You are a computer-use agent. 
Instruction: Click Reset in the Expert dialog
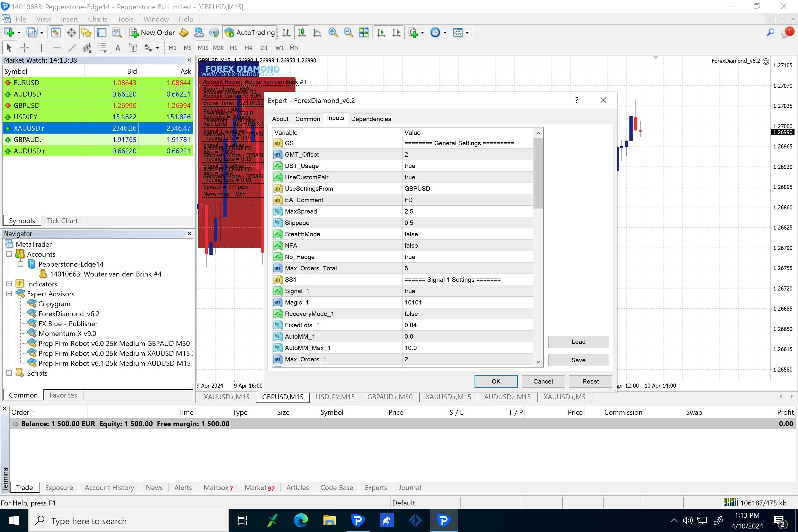click(590, 381)
